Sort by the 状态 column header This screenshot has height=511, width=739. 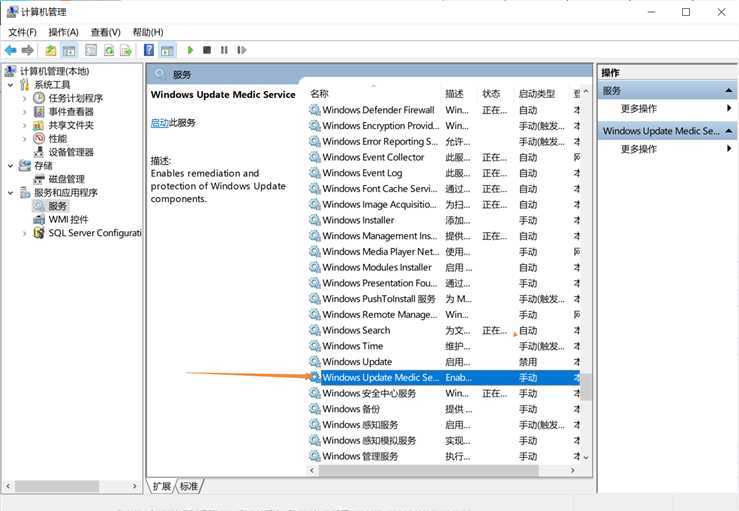pyautogui.click(x=491, y=94)
